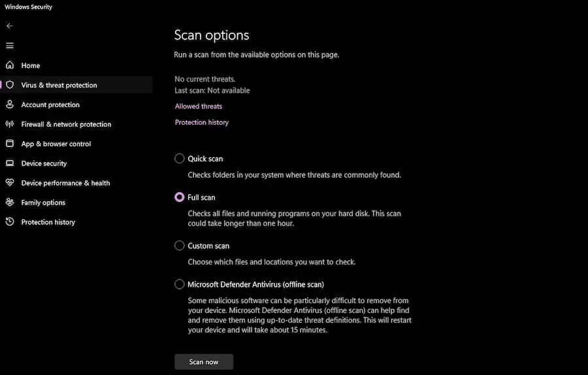588x375 pixels.
Task: Click the shield icon for Virus protection
Action: [10, 85]
